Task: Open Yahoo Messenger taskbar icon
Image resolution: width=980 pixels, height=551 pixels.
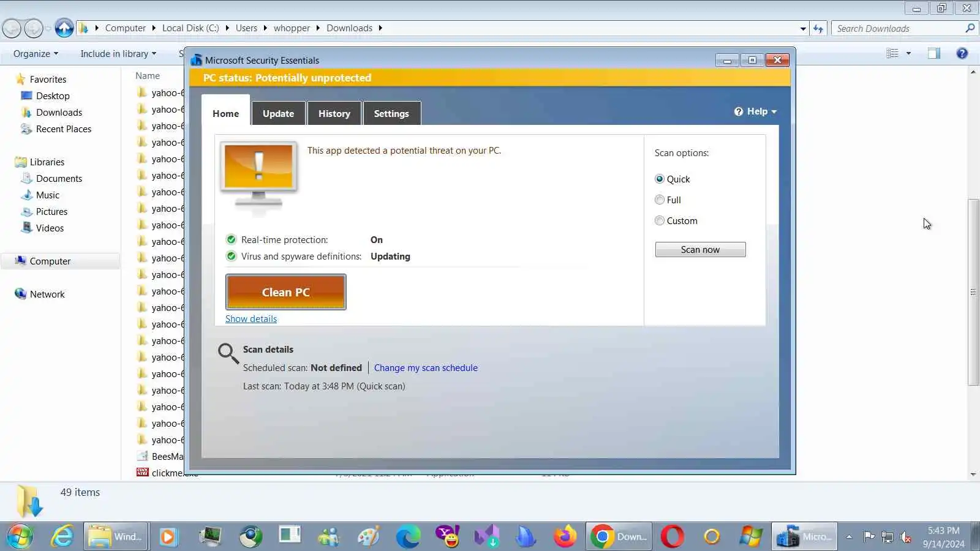Action: (x=447, y=537)
